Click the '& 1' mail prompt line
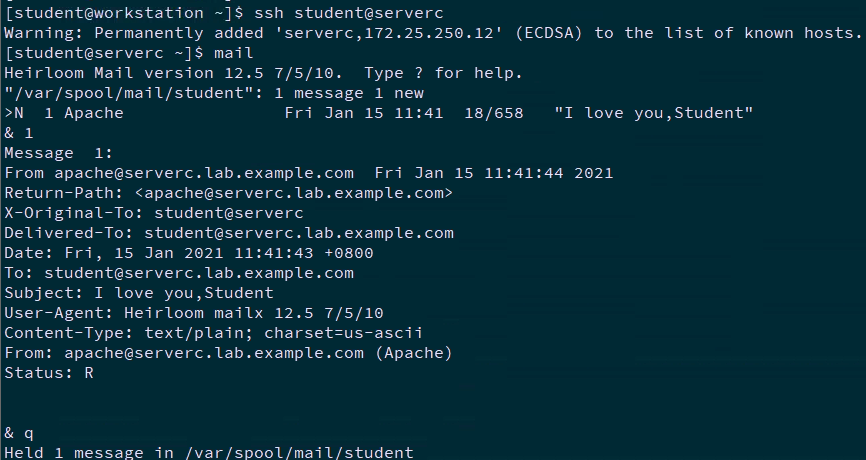This screenshot has height=460, width=866. tap(19, 133)
